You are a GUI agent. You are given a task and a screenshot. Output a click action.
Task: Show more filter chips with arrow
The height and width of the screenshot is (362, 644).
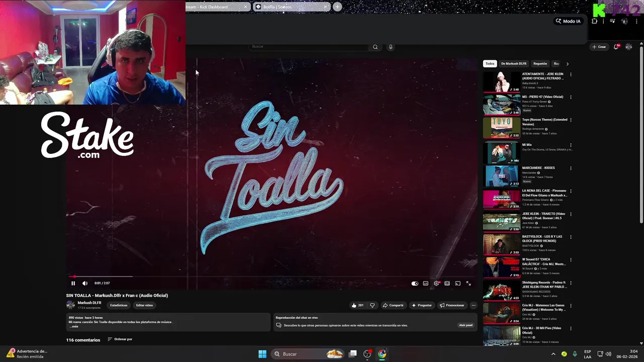[567, 64]
